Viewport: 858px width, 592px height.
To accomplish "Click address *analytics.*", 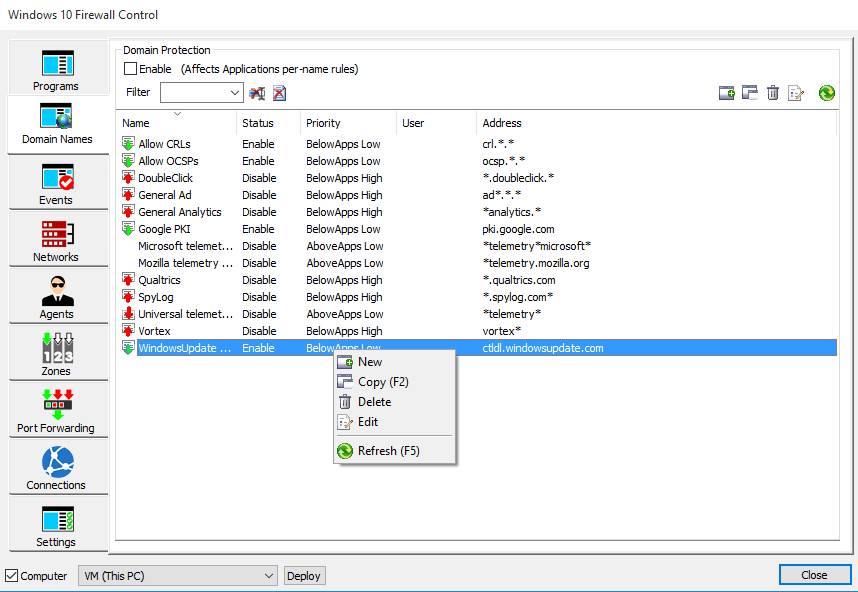I will coord(512,212).
